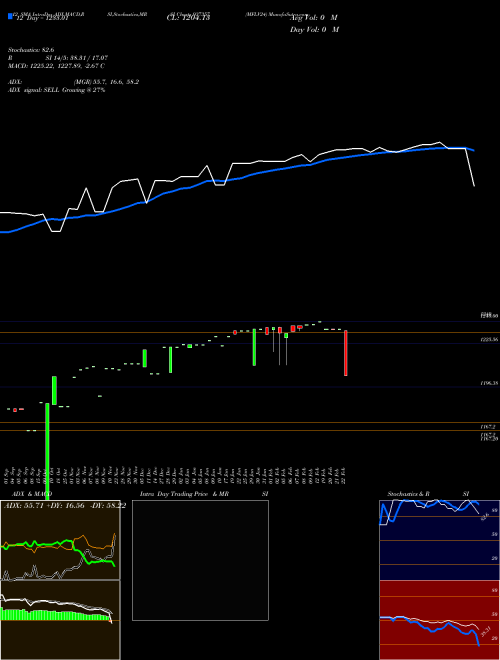Click the final sharp drop of white price line
This screenshot has width=500, height=660.
coord(470,167)
